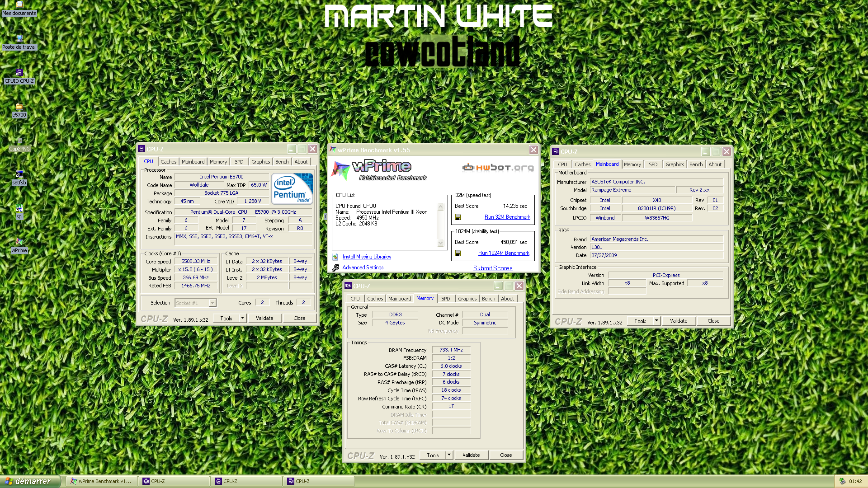Open About tab in the Mainboard window
Screen dimensions: 868x488
click(x=715, y=164)
